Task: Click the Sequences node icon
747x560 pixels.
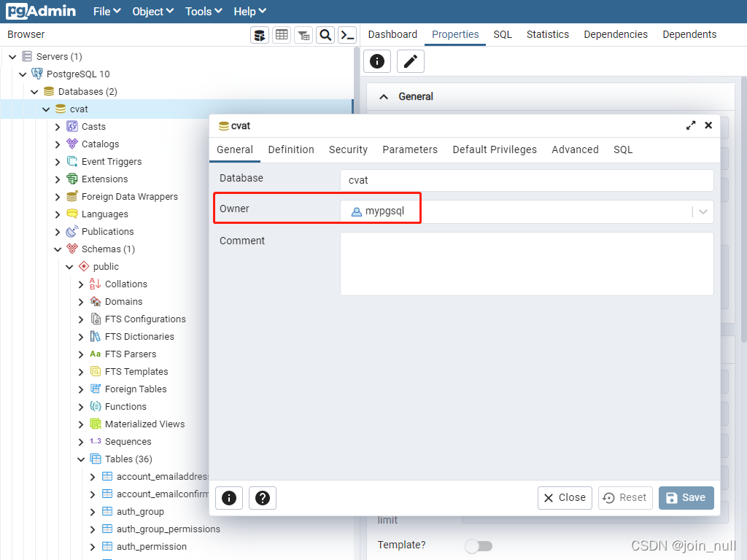Action: [x=96, y=441]
